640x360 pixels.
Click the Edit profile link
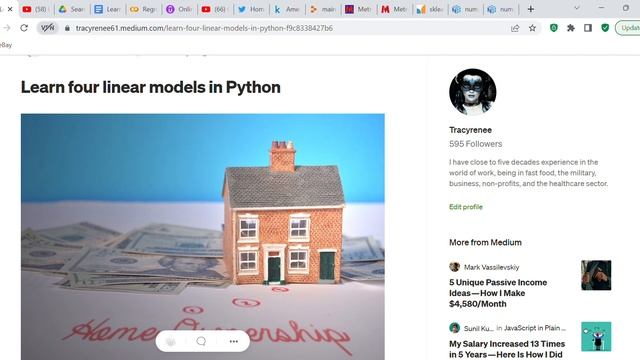coord(466,207)
